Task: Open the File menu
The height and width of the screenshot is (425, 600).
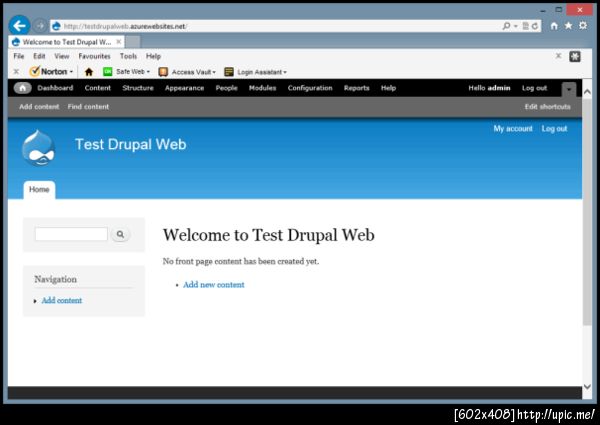Action: pos(19,56)
